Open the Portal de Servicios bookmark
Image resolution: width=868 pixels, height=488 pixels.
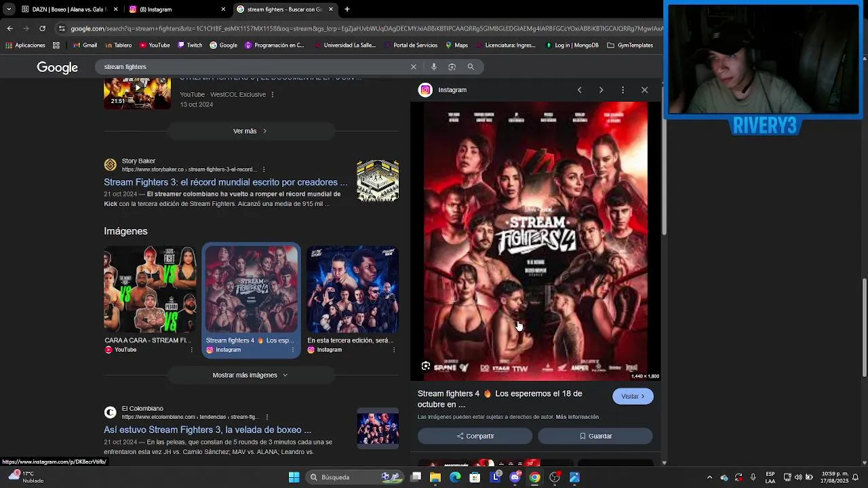point(410,45)
